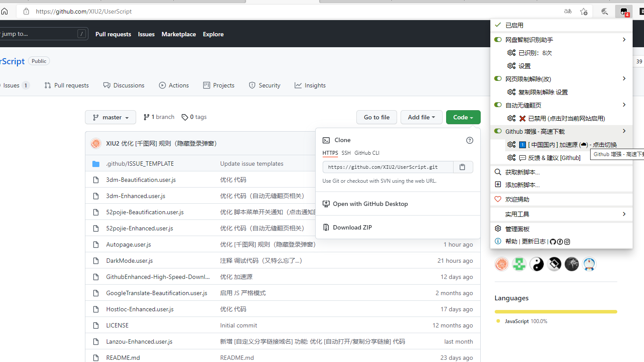The height and width of the screenshot is (362, 644).
Task: Click the plus icon beside 添加新脚本
Action: click(498, 185)
